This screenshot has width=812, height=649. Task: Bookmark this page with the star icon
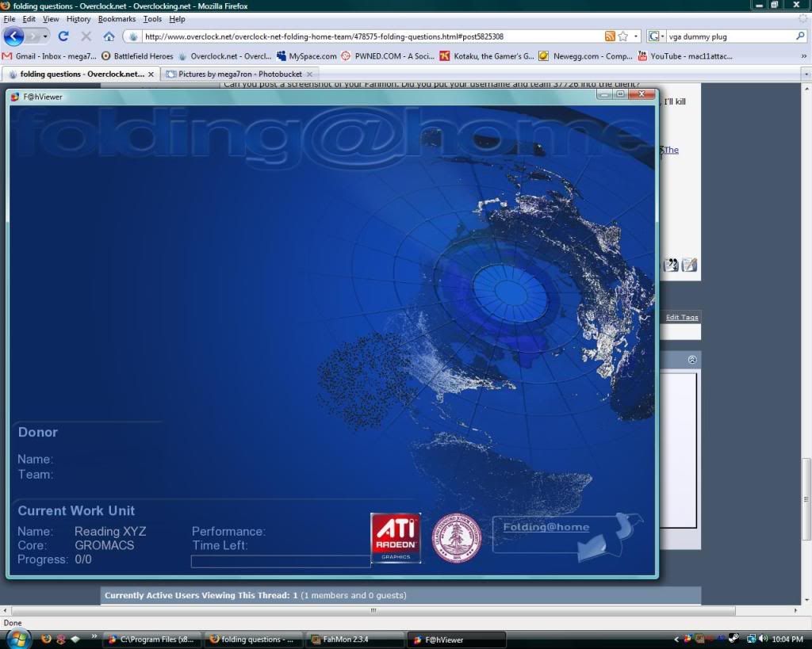623,36
